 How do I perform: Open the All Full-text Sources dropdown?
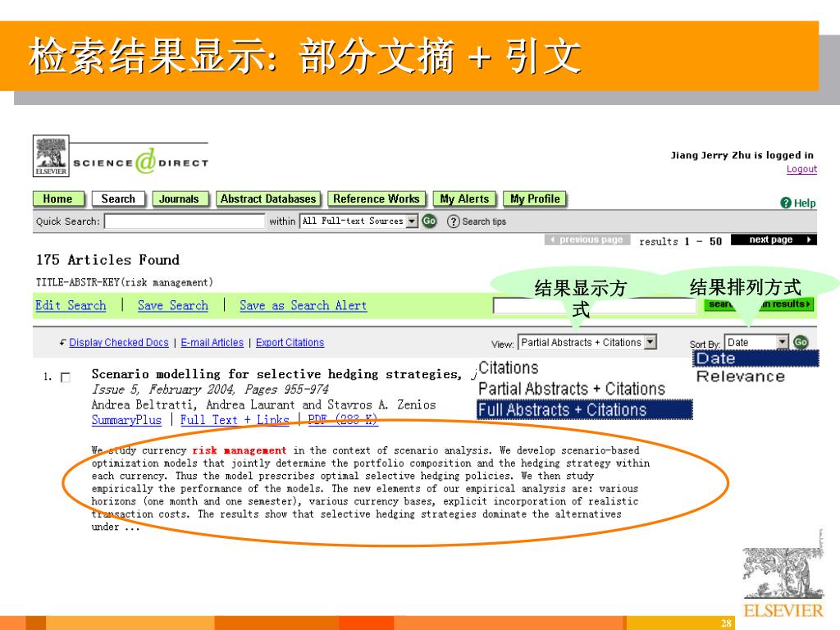click(x=359, y=221)
